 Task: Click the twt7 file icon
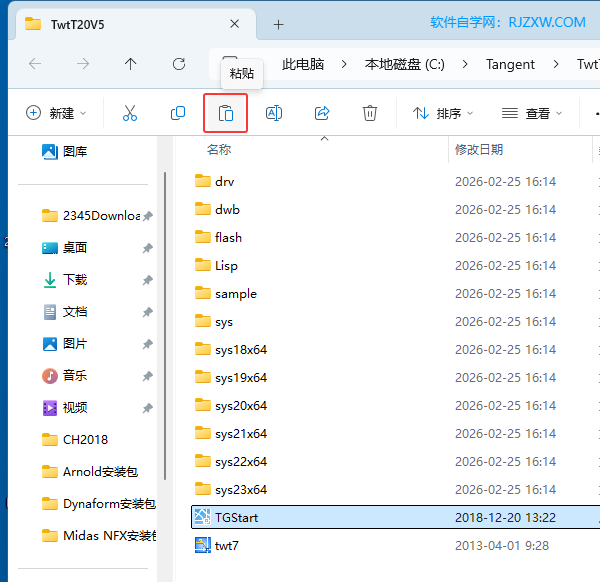point(202,545)
